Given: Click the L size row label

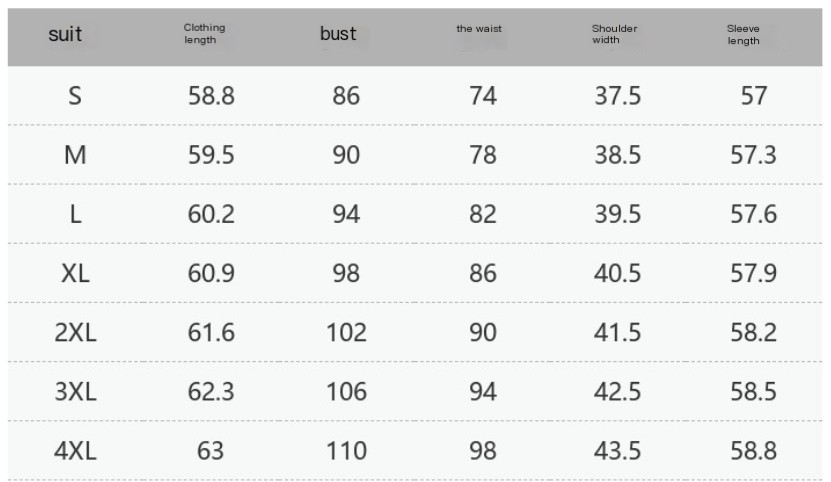Looking at the screenshot, I should coord(75,214).
